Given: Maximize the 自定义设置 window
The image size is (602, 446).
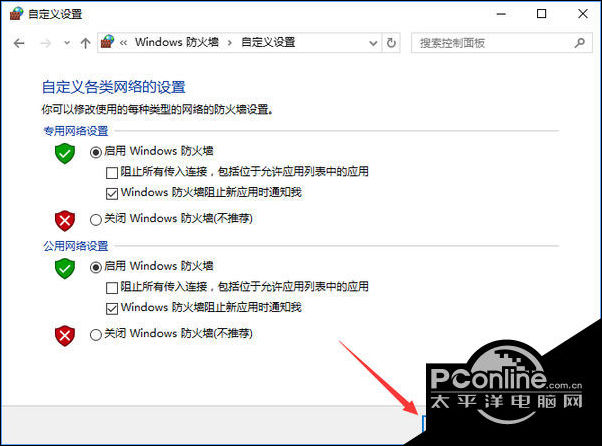Looking at the screenshot, I should point(541,14).
